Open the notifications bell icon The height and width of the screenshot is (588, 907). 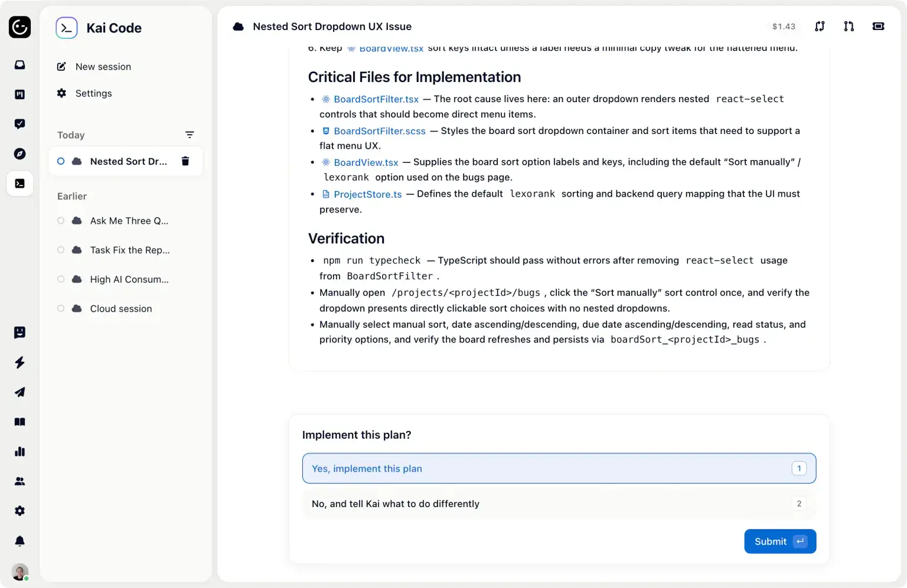19,541
